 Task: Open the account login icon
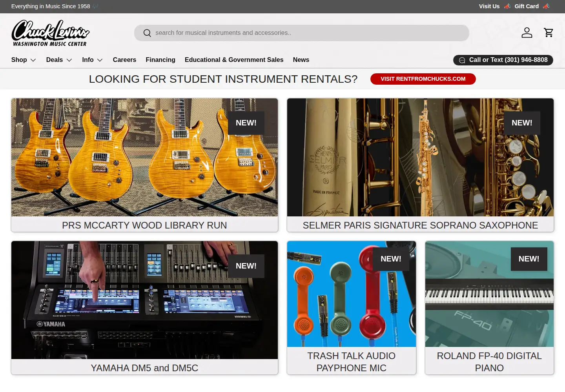[x=527, y=33]
